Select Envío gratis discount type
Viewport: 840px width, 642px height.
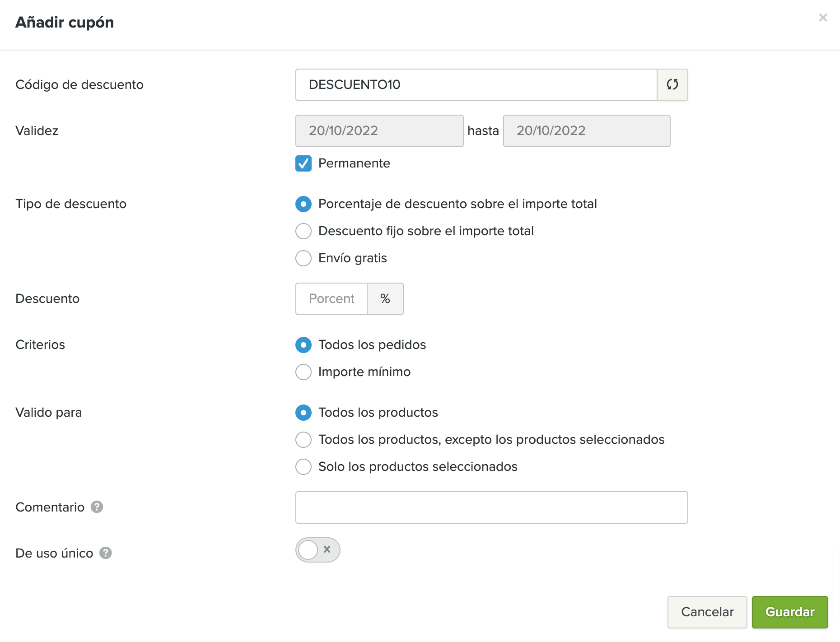303,258
